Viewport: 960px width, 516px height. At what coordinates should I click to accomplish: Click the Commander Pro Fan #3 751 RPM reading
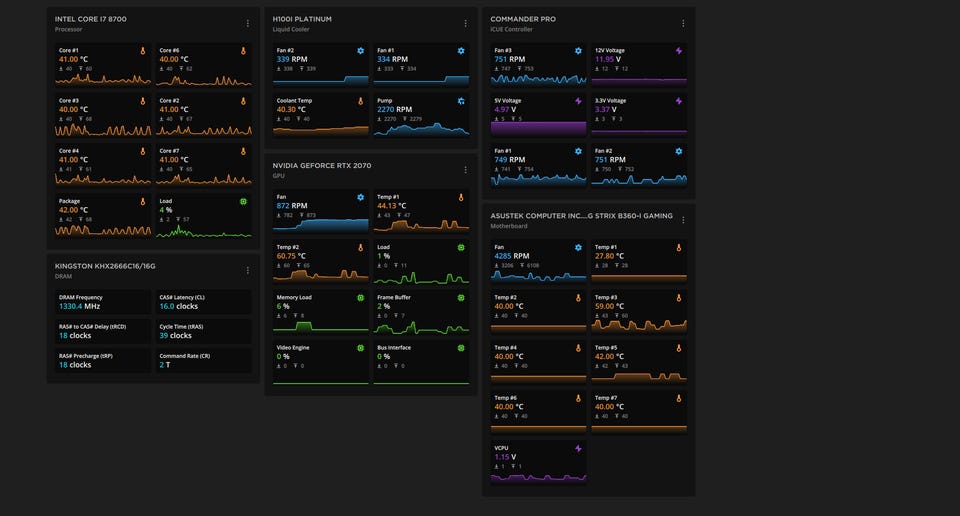[509, 59]
